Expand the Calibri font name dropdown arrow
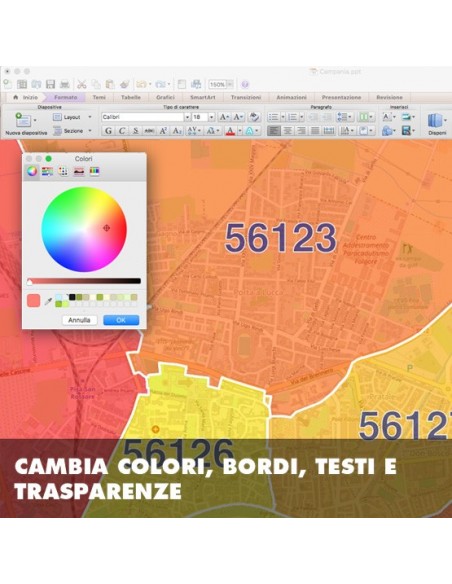The height and width of the screenshot is (584, 452). click(x=187, y=117)
